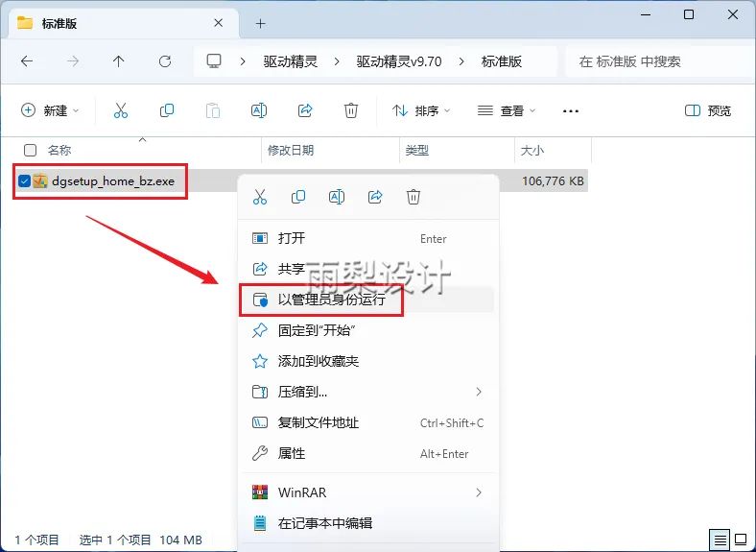Select 在记事本中编辑

click(x=368, y=523)
